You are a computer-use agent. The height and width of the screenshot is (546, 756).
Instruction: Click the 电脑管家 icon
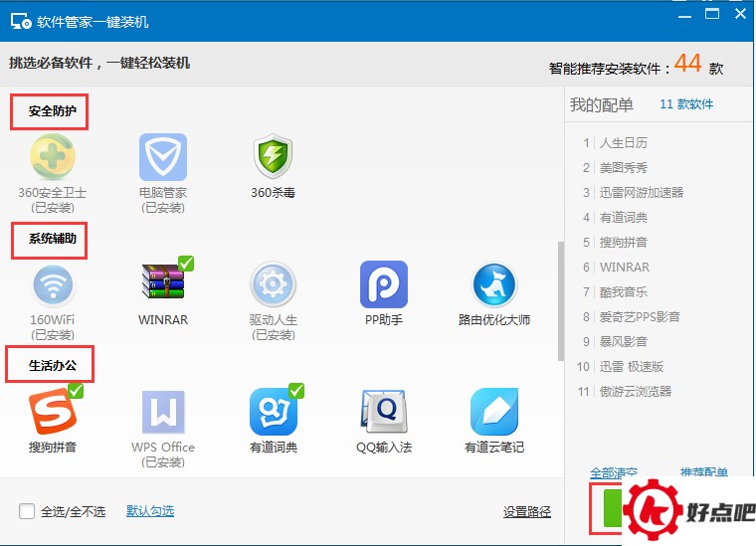(x=163, y=157)
